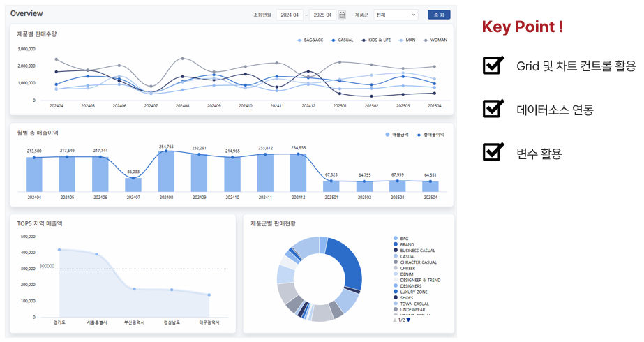Click the checkmark icon beside 데이터소스 연동

click(493, 108)
